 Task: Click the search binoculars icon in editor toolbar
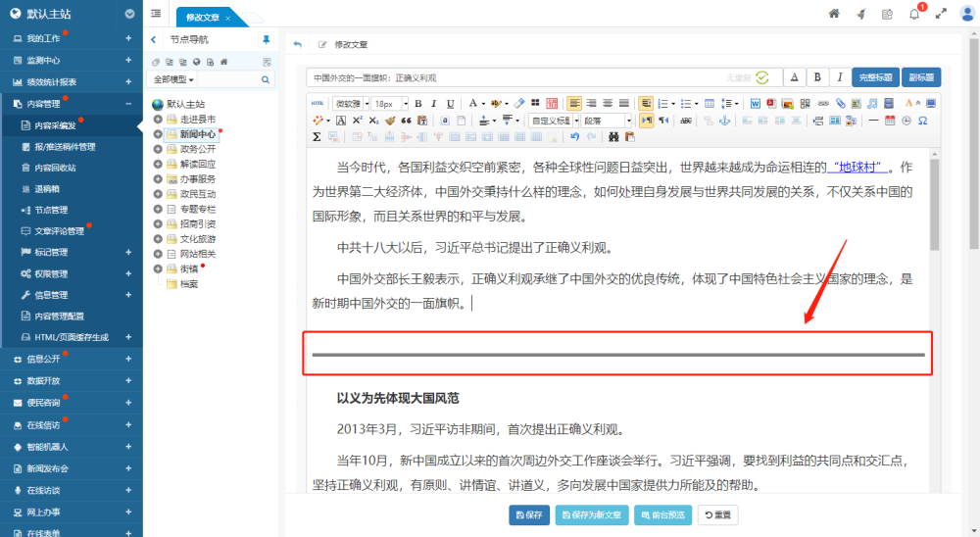coord(614,137)
